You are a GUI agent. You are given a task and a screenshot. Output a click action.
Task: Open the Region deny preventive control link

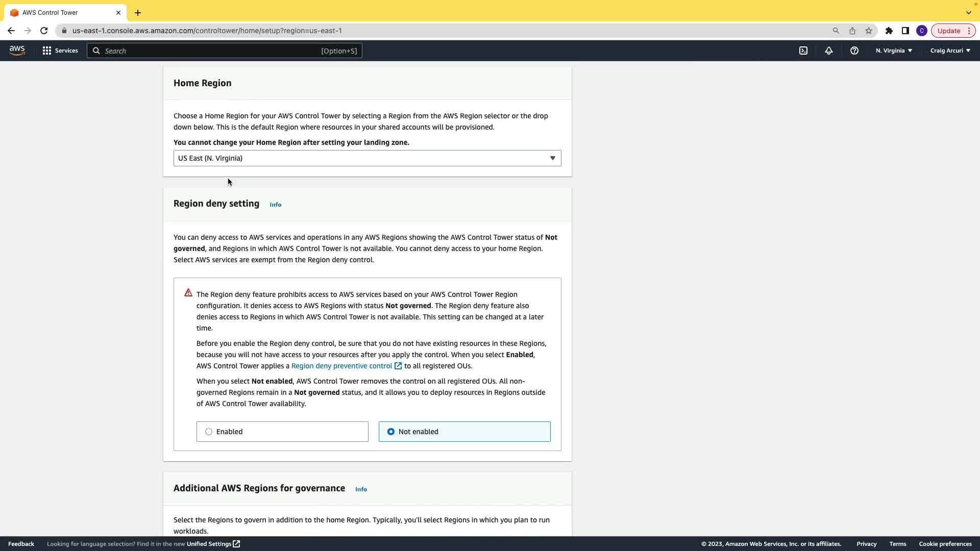(x=341, y=366)
